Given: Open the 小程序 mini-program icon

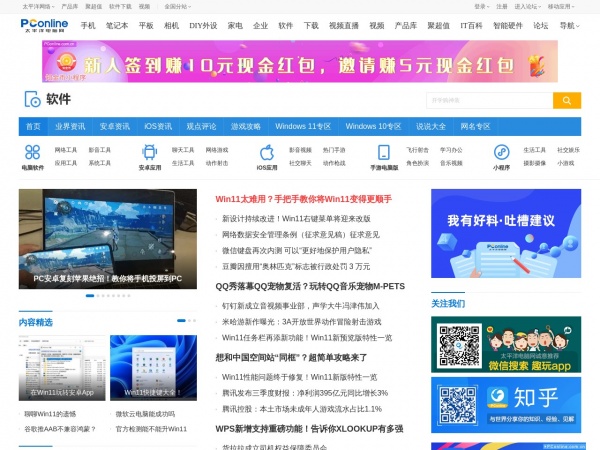Looking at the screenshot, I should tap(501, 154).
